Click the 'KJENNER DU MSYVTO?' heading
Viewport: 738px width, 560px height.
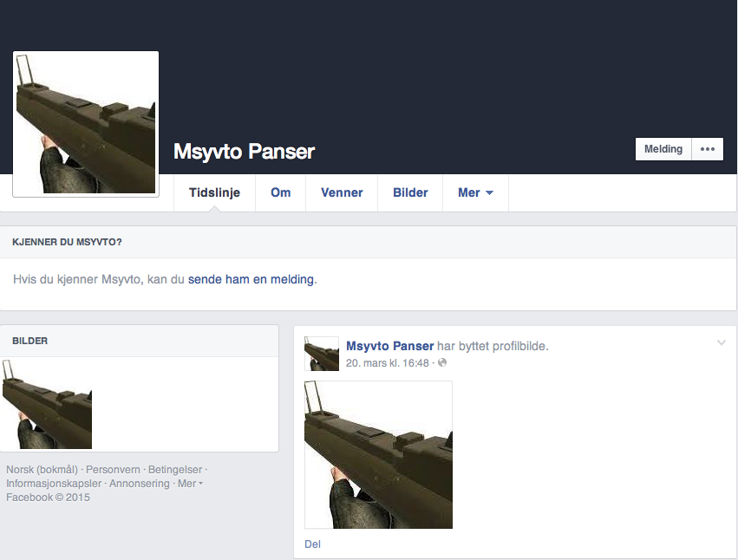pos(67,243)
